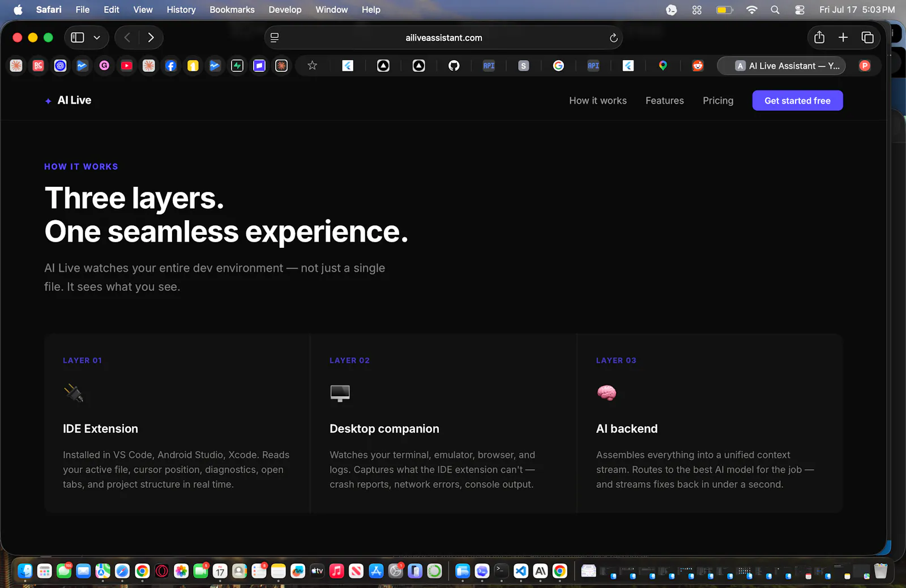
Task: Click the plug icon in IDE Extension card
Action: (x=74, y=393)
